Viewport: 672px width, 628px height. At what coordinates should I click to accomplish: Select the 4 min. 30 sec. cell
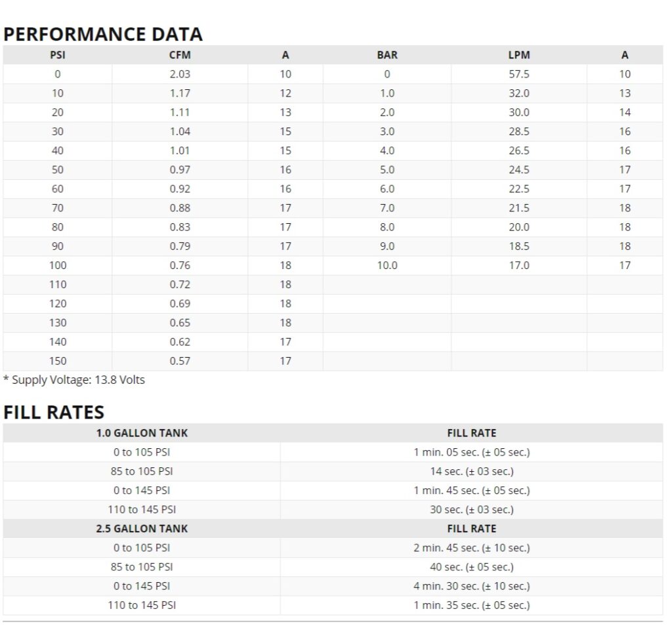point(471,586)
